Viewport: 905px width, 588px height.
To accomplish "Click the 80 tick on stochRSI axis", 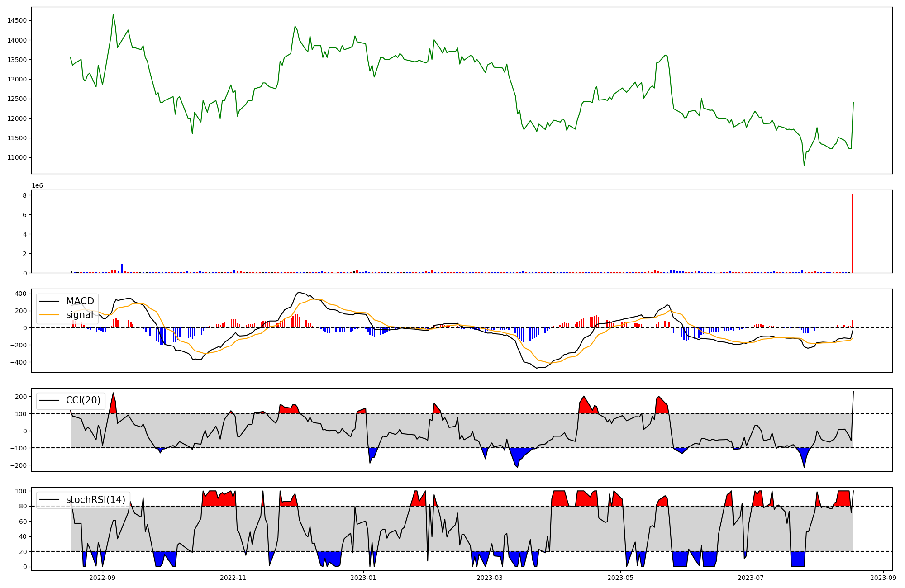I will pyautogui.click(x=23, y=506).
